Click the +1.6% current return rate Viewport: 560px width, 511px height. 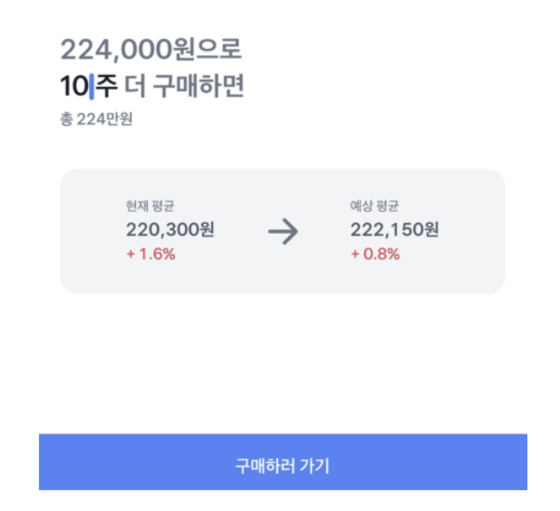point(151,254)
